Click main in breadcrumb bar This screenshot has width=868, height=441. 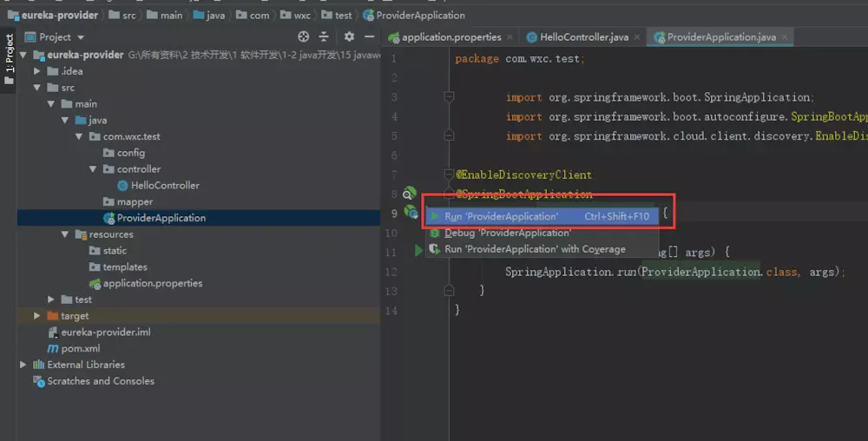pos(164,15)
